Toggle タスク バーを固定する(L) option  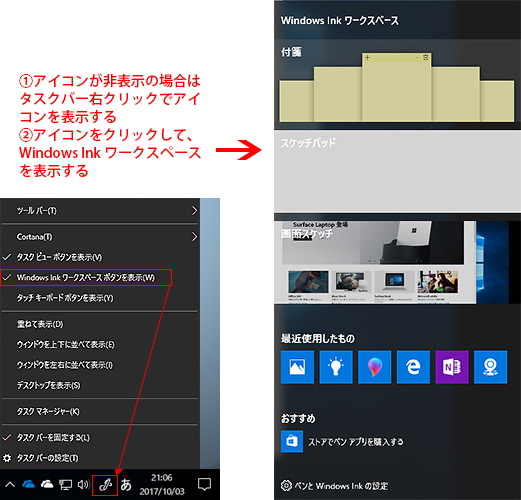100,438
